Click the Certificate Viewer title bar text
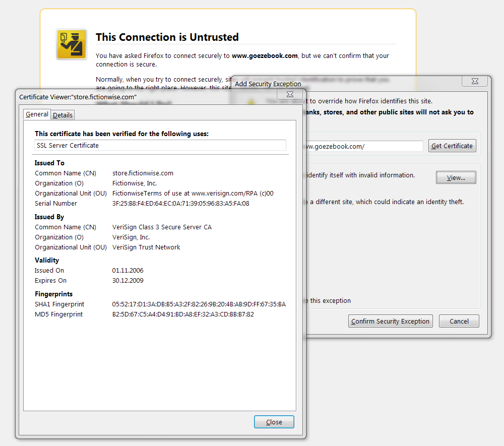This screenshot has width=504, height=446. 78,97
